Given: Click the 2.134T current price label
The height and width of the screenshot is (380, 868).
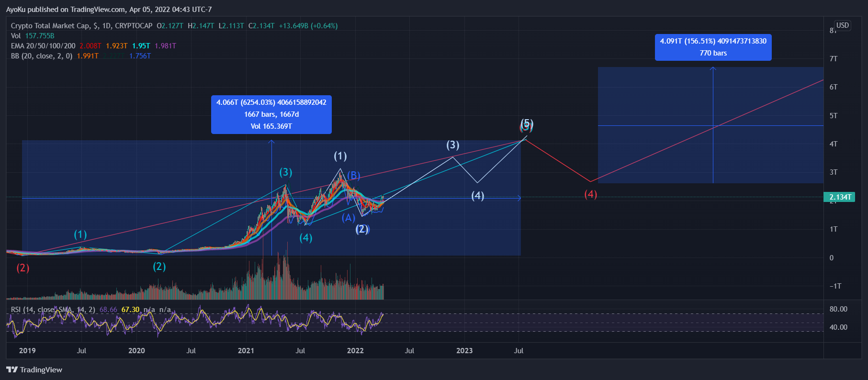Looking at the screenshot, I should 839,197.
